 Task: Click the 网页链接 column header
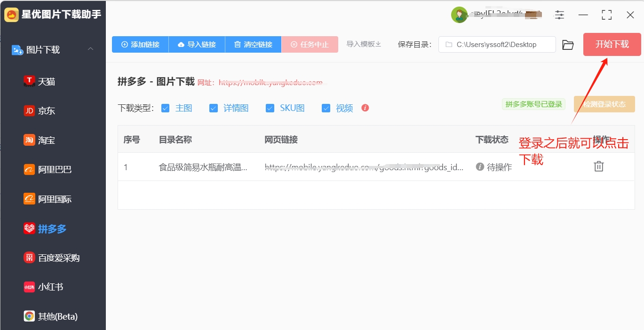pyautogui.click(x=281, y=140)
